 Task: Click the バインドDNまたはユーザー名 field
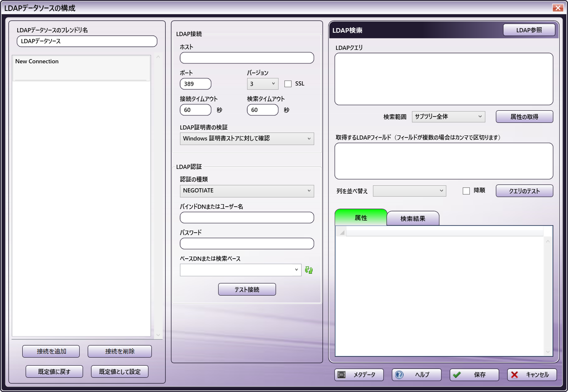click(x=247, y=218)
